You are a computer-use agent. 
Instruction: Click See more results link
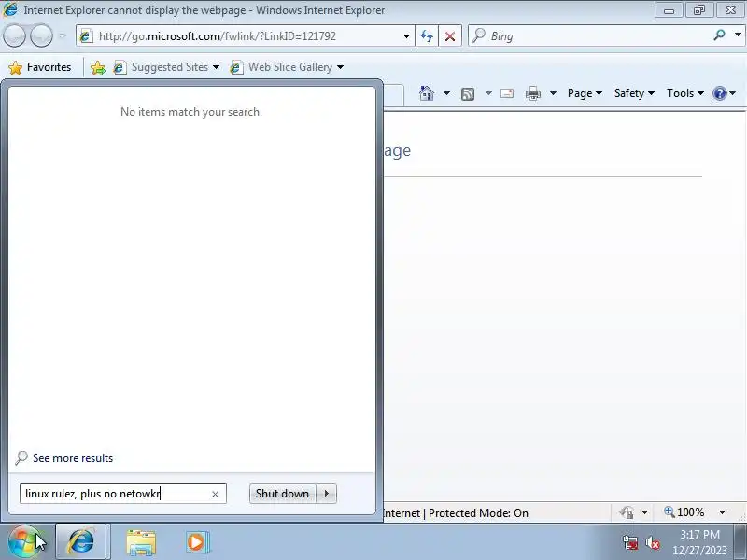click(73, 458)
